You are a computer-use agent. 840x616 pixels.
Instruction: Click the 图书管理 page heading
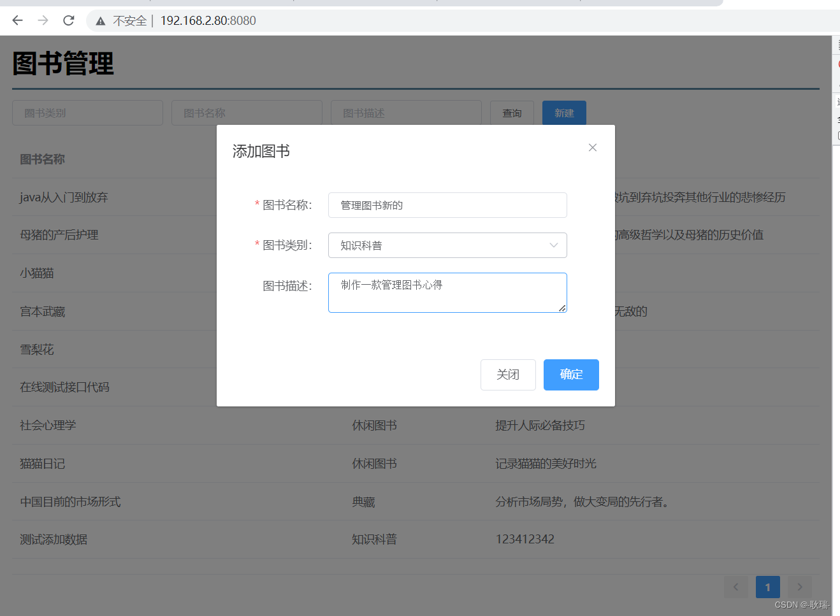coord(63,64)
